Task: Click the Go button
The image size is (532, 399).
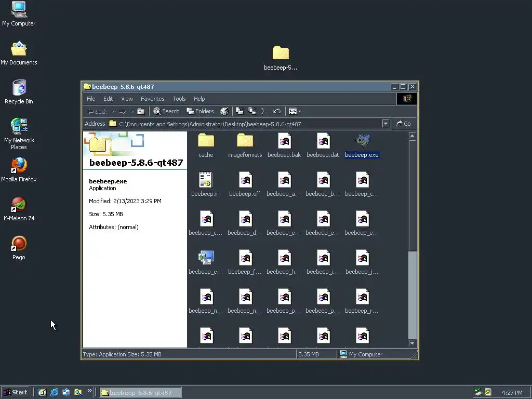Action: 403,124
